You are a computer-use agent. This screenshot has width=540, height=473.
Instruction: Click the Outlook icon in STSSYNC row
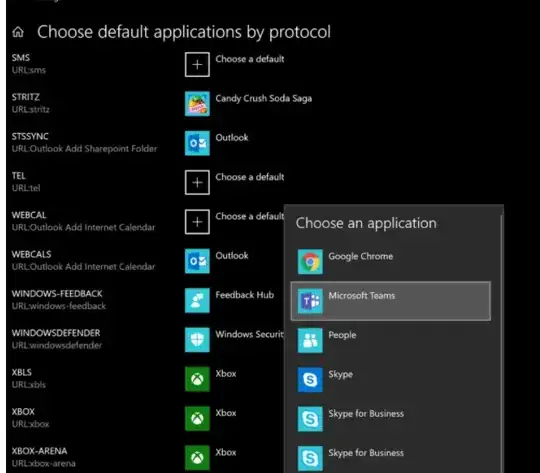pyautogui.click(x=197, y=143)
